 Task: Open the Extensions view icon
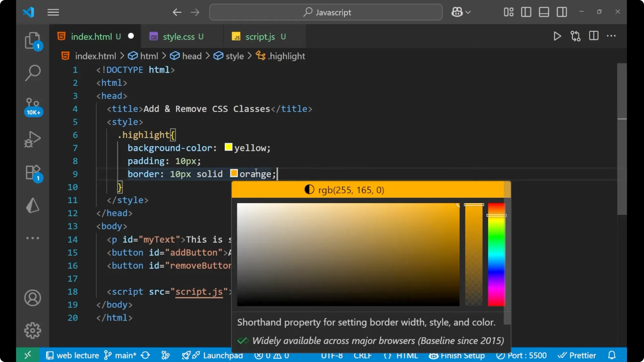[33, 172]
